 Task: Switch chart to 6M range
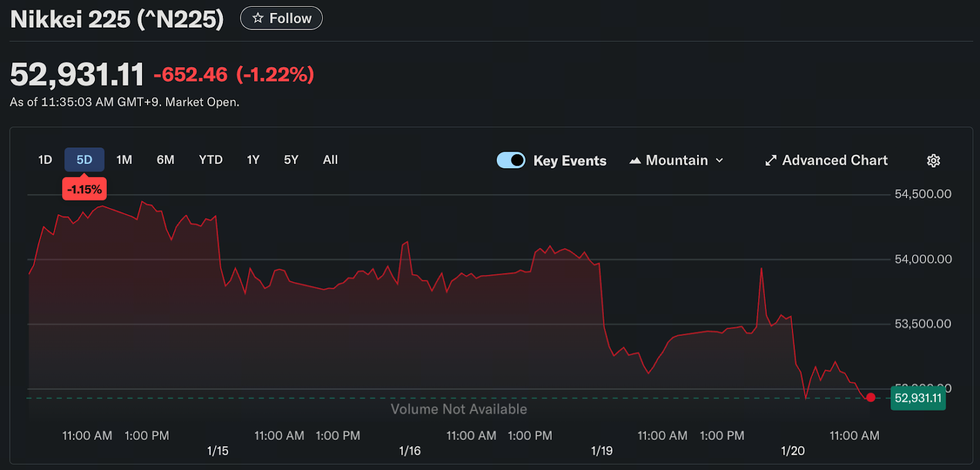[x=165, y=160]
